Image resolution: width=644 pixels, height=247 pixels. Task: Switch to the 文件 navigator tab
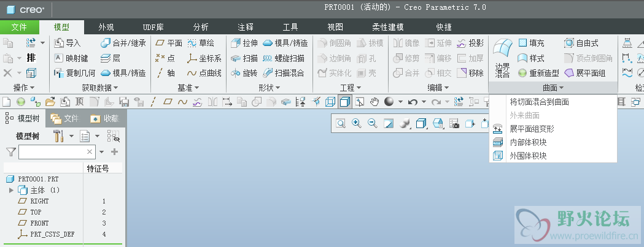pyautogui.click(x=65, y=118)
